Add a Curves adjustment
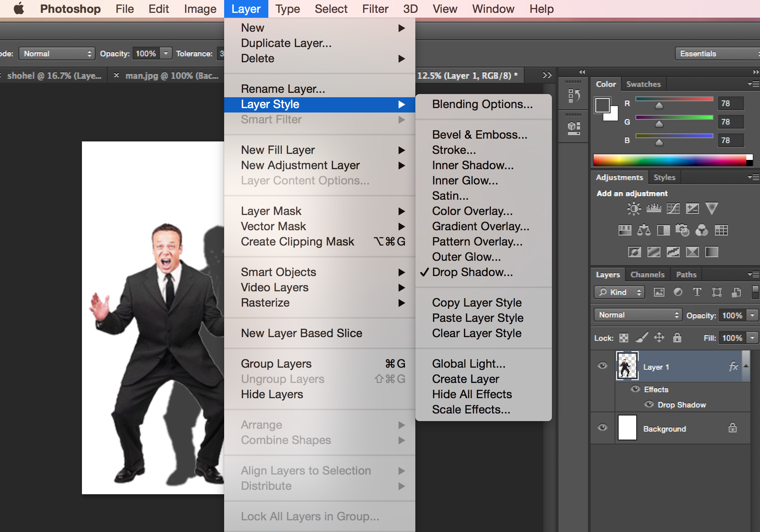The image size is (760, 532). pos(673,208)
